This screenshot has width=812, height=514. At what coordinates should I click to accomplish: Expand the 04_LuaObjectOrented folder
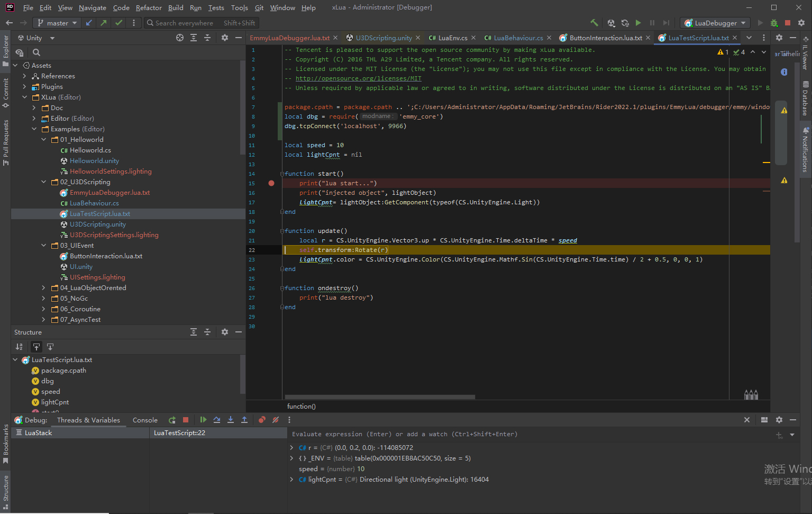43,287
